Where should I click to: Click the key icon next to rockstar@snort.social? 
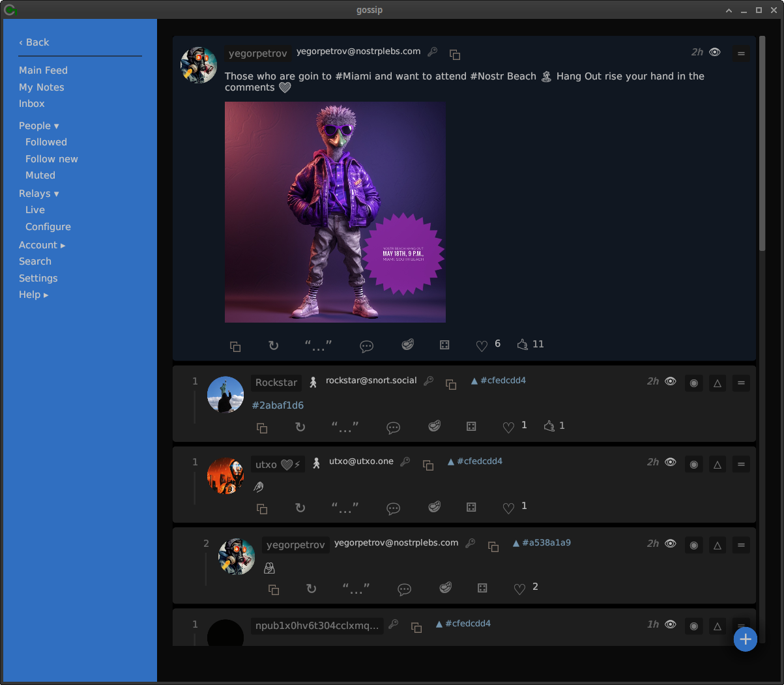pyautogui.click(x=429, y=381)
